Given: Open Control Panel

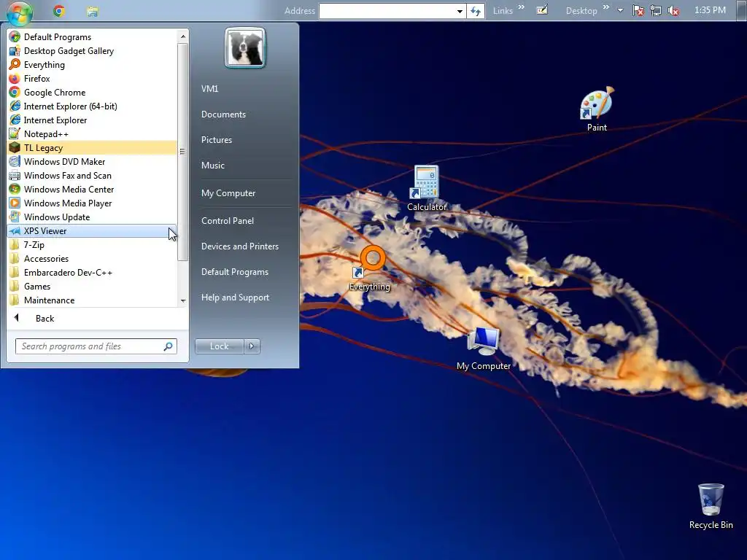Looking at the screenshot, I should (x=228, y=221).
